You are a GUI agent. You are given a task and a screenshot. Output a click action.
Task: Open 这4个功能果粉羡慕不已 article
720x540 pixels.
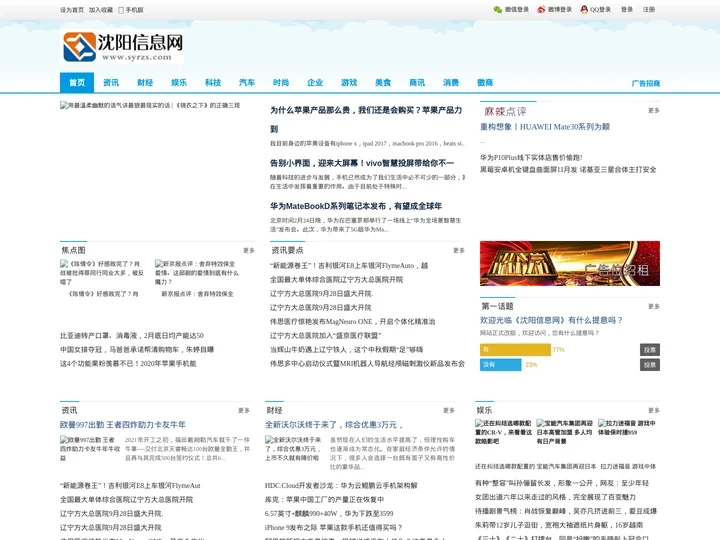coord(128,364)
